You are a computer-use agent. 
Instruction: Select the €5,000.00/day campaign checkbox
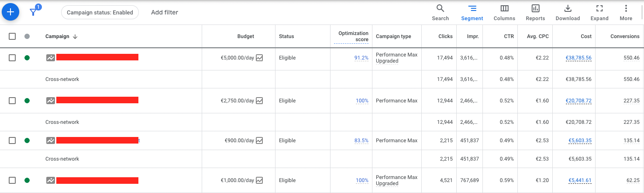[12, 58]
